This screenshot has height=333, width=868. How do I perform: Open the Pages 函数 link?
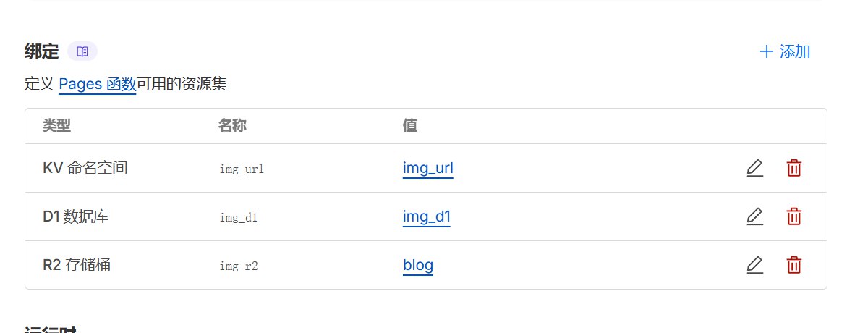97,85
